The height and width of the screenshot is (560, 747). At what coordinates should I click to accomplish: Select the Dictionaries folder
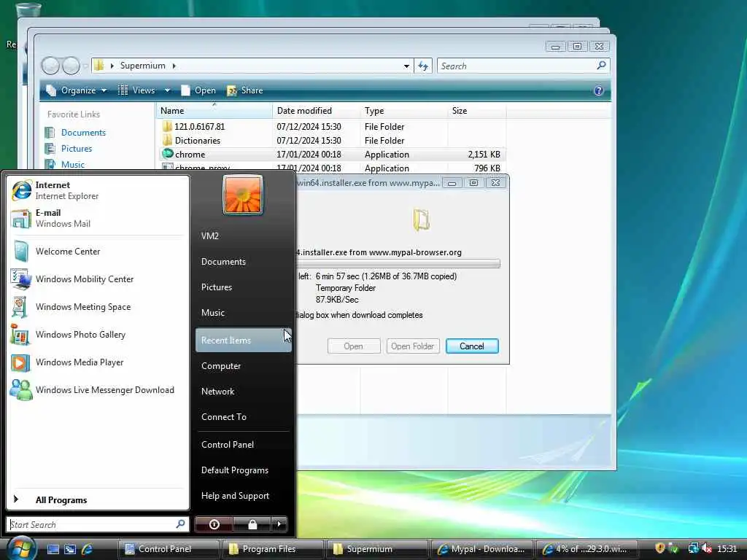pyautogui.click(x=331, y=141)
